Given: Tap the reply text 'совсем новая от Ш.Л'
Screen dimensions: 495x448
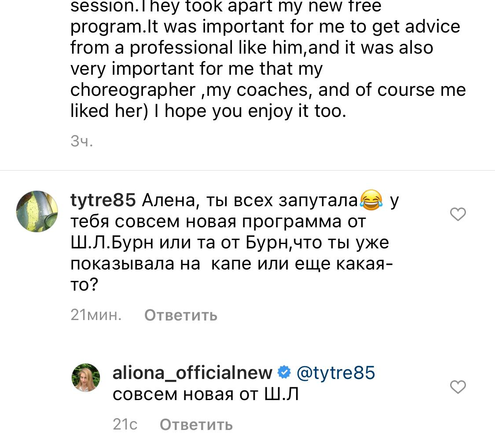Looking at the screenshot, I should tap(205, 394).
